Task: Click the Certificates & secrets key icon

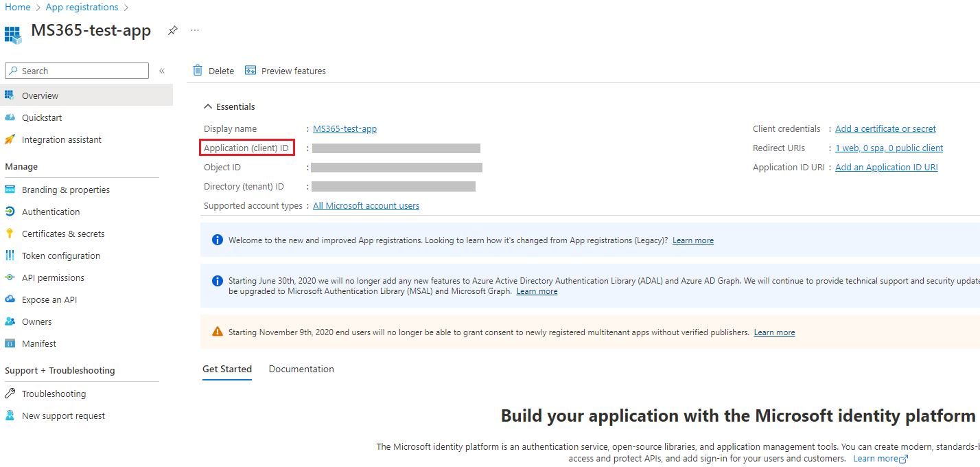Action: pos(10,233)
